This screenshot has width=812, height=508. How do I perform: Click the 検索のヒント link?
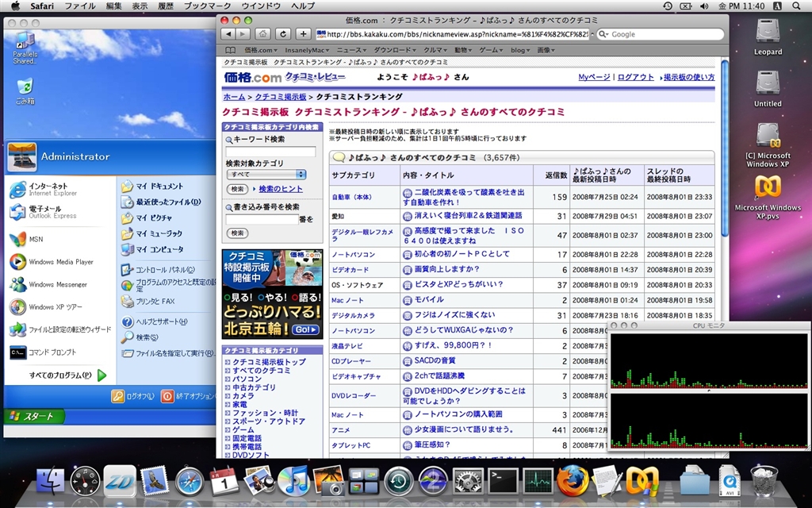click(281, 189)
